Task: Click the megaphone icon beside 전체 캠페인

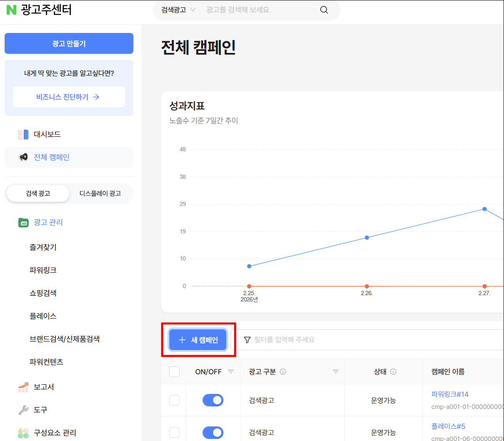Action: click(x=23, y=157)
